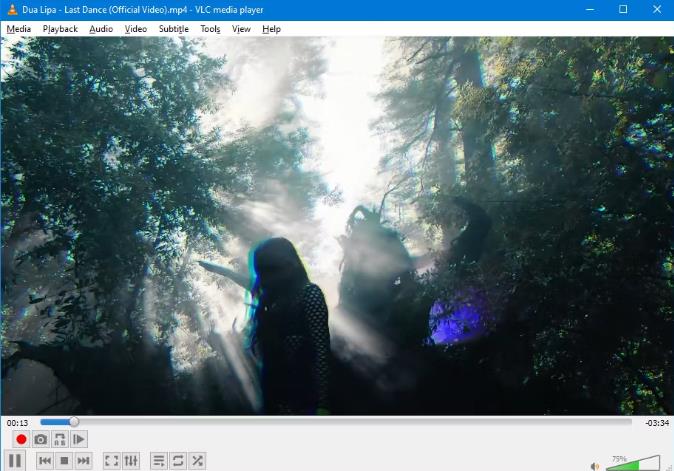Toggle remaining time display -03:34

point(657,423)
